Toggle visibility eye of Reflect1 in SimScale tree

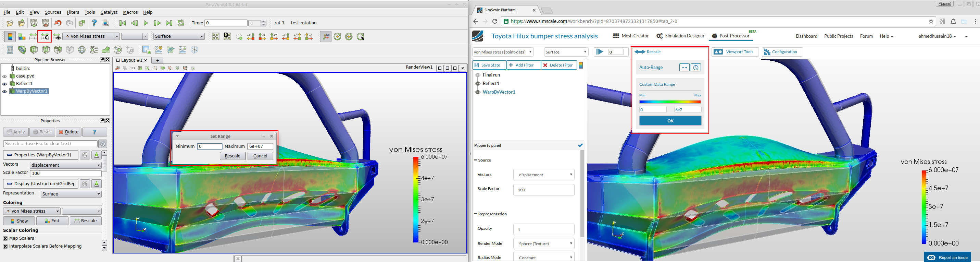[478, 84]
